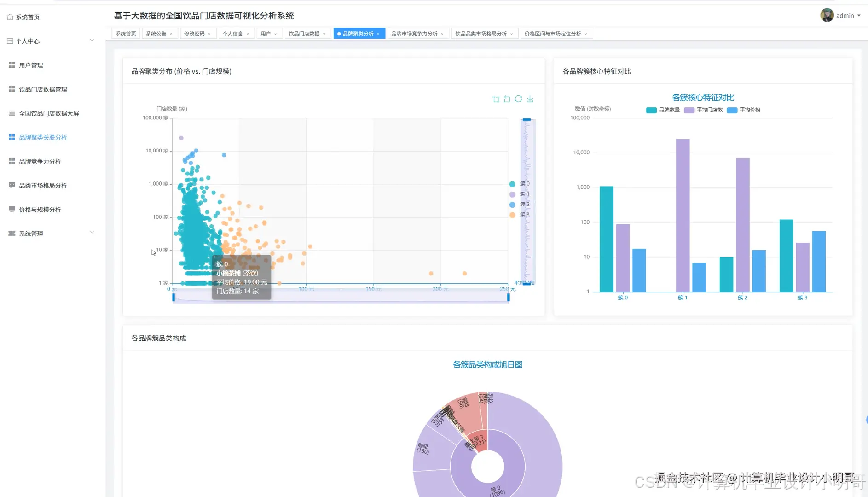Click the 系统首页 home icon in sidebar

(x=10, y=17)
